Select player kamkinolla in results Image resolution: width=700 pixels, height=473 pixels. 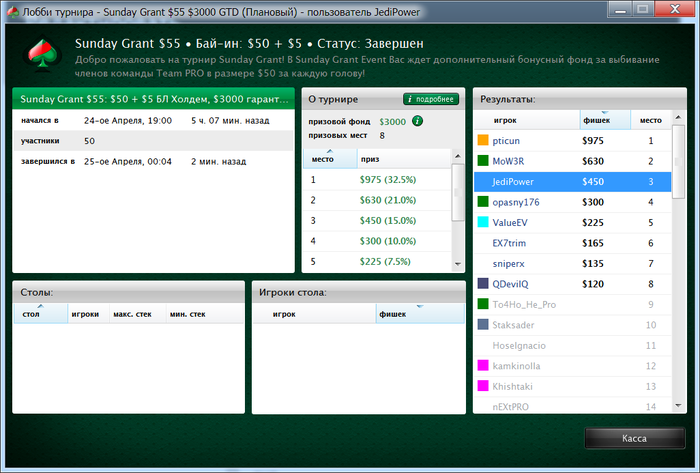(x=572, y=366)
